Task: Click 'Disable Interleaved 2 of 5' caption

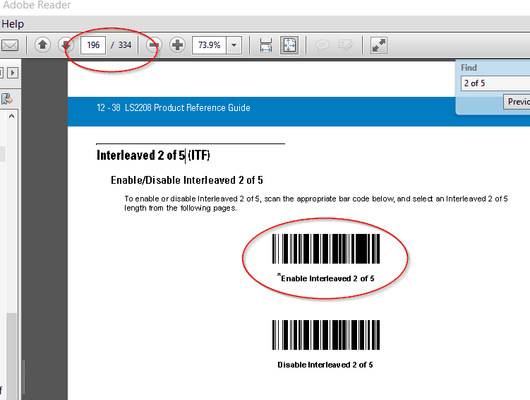Action: [325, 365]
